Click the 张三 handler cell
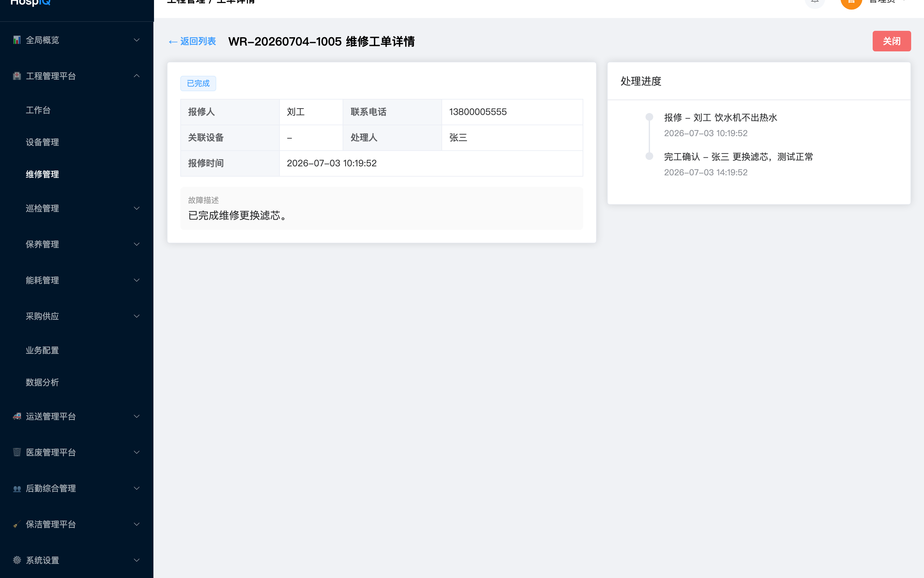 tap(512, 138)
